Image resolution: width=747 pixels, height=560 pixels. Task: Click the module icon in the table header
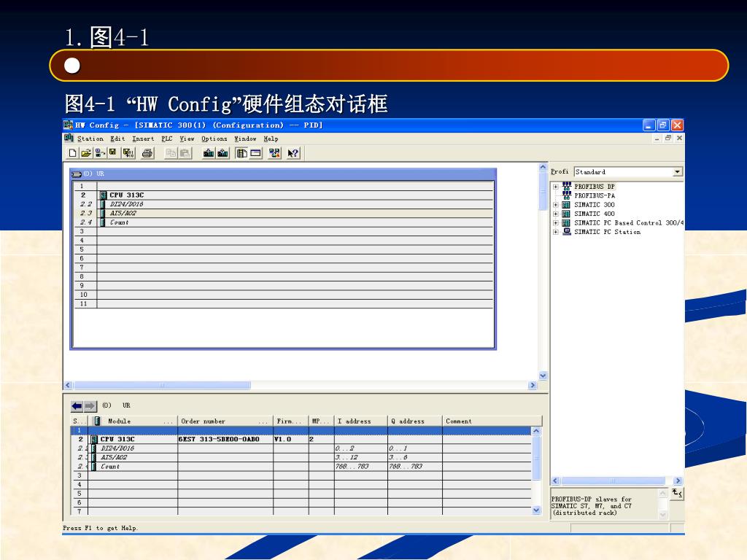[97, 421]
